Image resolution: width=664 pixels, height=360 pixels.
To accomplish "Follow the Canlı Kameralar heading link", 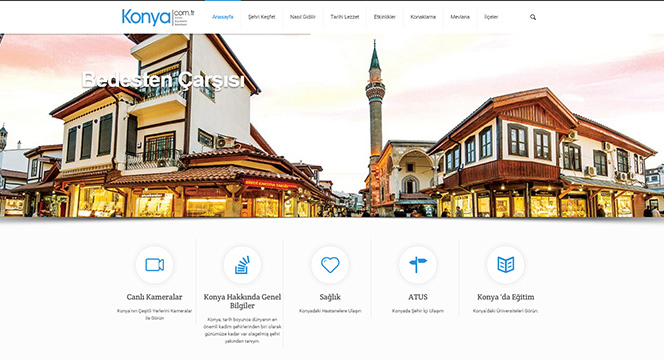I will coord(155,297).
